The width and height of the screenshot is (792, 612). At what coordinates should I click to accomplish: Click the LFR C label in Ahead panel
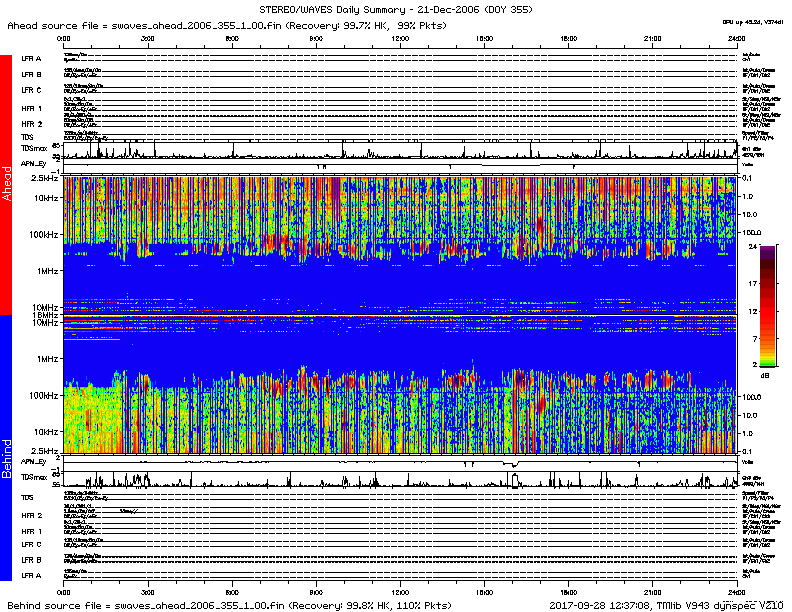31,90
